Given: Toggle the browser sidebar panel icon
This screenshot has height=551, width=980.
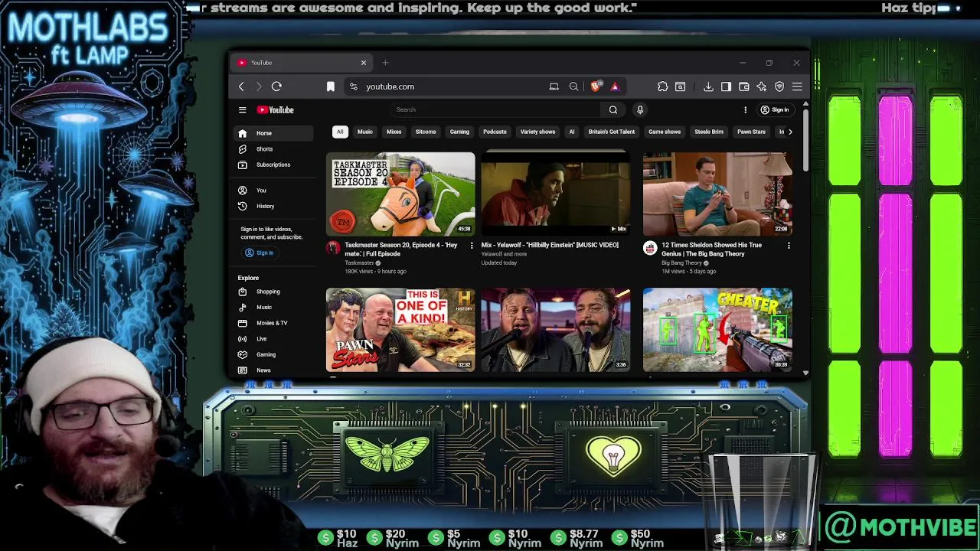Looking at the screenshot, I should click(726, 86).
